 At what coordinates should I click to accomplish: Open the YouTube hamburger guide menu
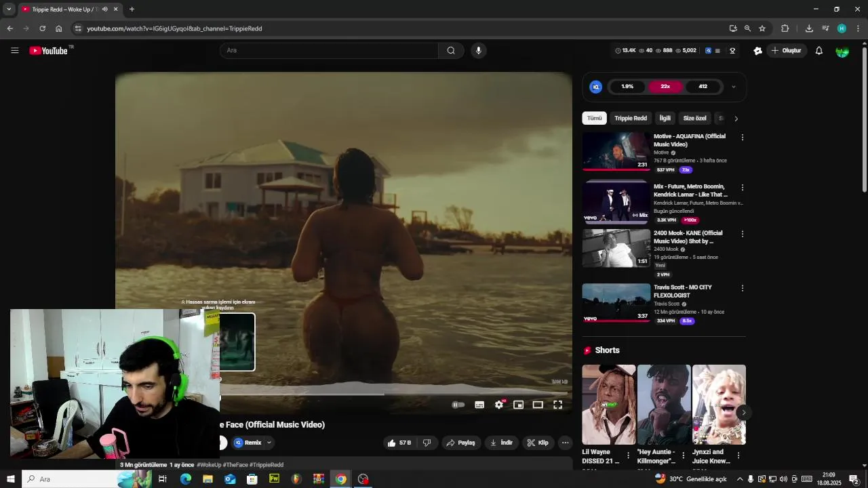tap(14, 51)
